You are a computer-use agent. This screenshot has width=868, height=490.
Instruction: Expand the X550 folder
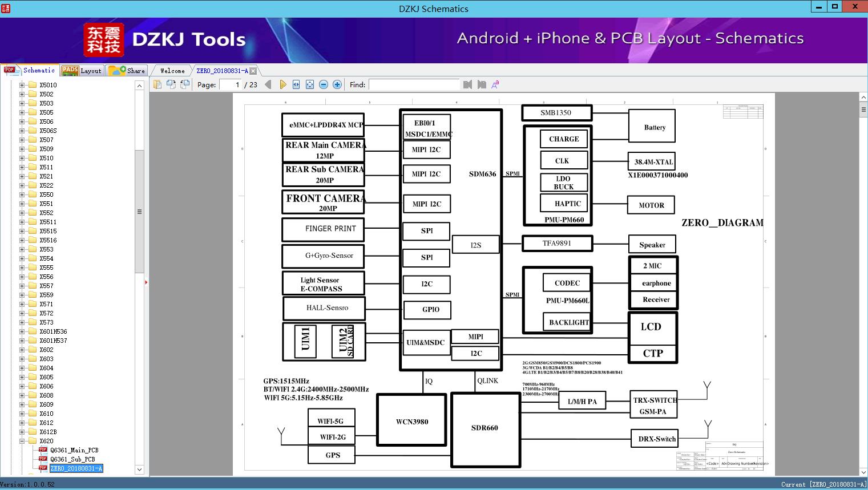22,195
